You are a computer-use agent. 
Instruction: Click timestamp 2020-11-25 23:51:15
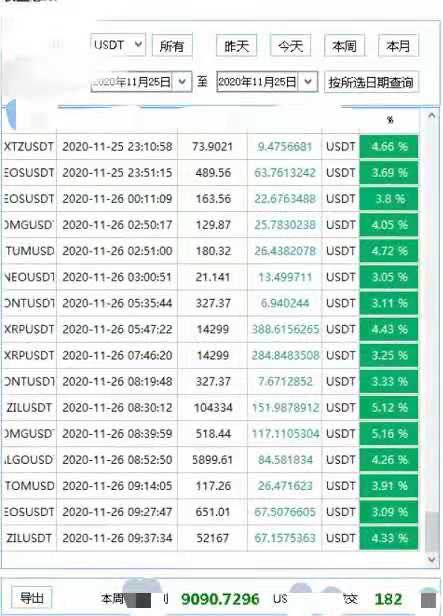tap(117, 172)
